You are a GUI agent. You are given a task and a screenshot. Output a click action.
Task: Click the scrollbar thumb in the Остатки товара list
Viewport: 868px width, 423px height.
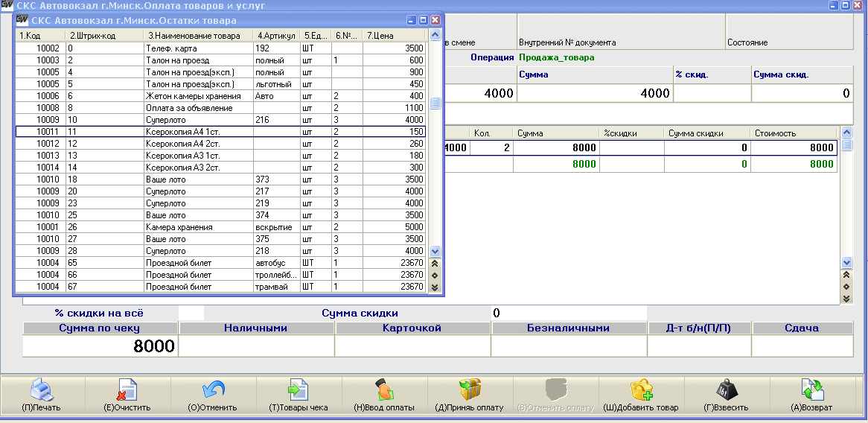coord(435,103)
